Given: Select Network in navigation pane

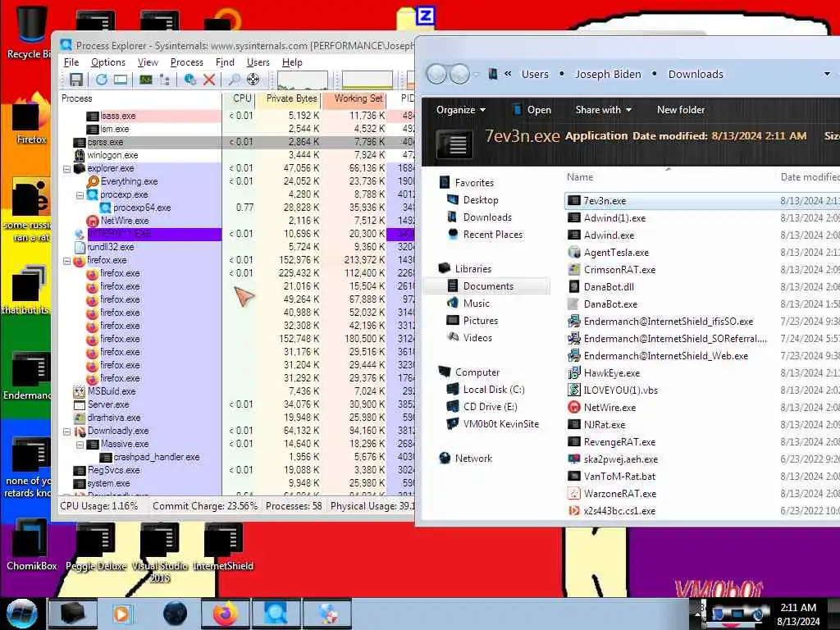Looking at the screenshot, I should [x=473, y=458].
